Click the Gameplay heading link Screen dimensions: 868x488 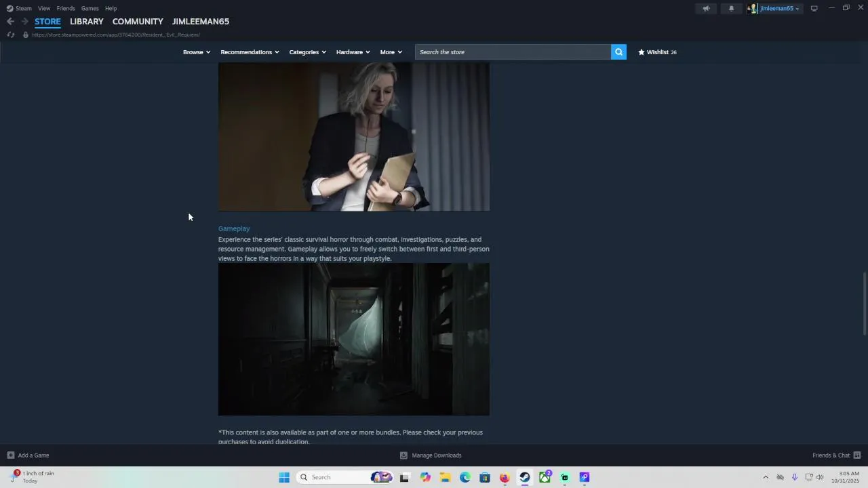[234, 228]
